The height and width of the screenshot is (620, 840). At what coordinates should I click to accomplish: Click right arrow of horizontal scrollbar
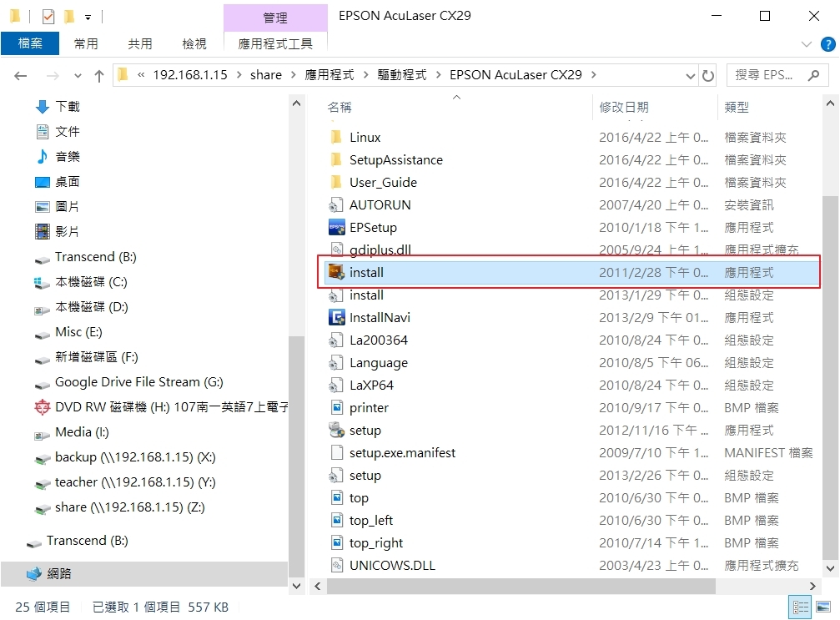[x=812, y=587]
